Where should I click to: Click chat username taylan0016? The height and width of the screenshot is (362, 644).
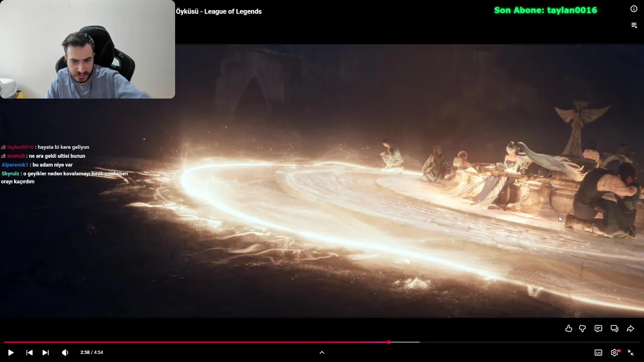(x=20, y=147)
